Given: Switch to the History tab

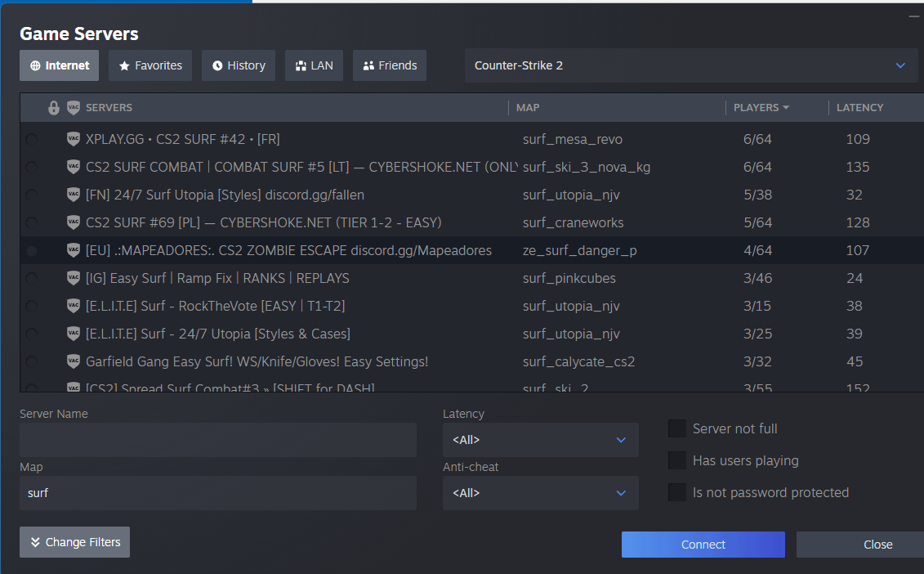Looking at the screenshot, I should 239,65.
